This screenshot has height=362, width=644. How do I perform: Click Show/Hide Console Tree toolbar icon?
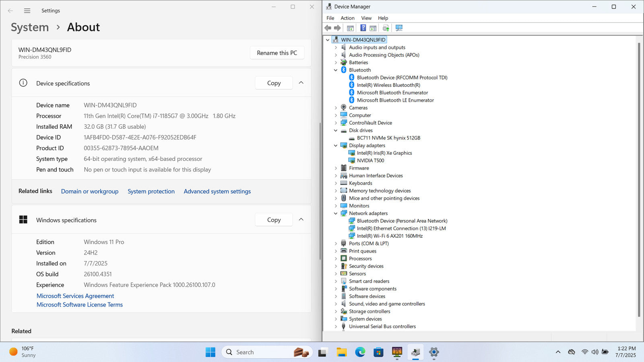350,28
